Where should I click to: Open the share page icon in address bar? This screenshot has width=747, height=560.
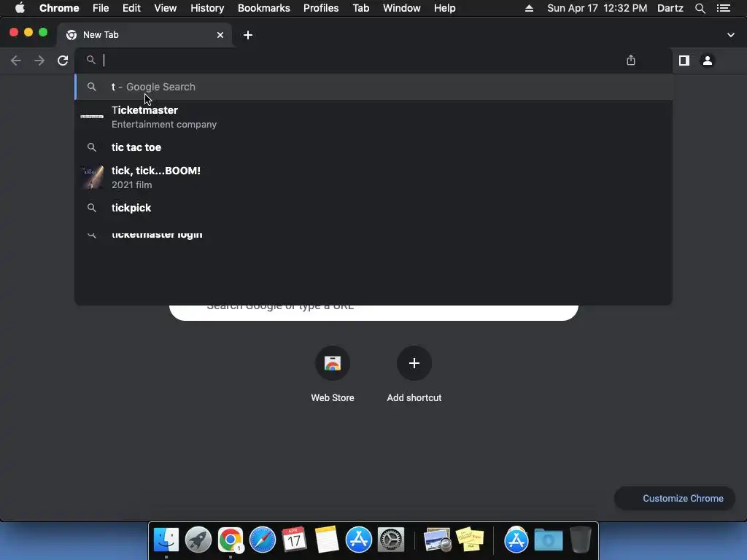pos(631,61)
